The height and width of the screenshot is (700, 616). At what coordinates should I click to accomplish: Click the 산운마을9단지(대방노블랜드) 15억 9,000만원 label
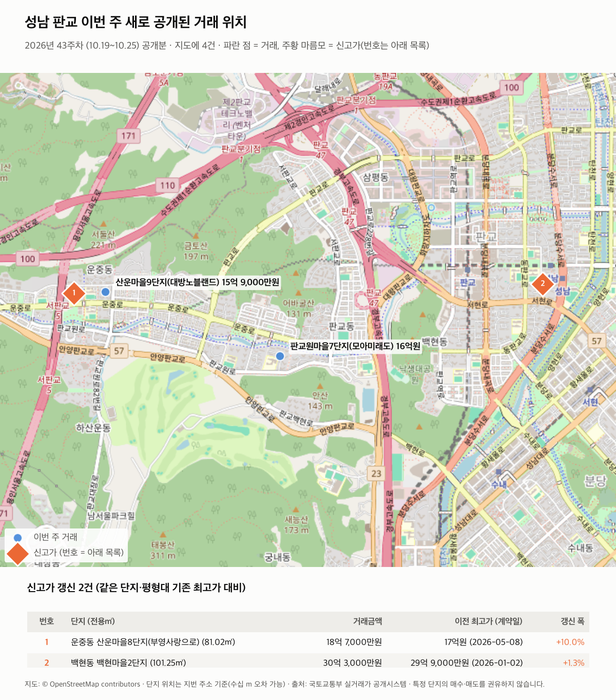pyautogui.click(x=198, y=282)
